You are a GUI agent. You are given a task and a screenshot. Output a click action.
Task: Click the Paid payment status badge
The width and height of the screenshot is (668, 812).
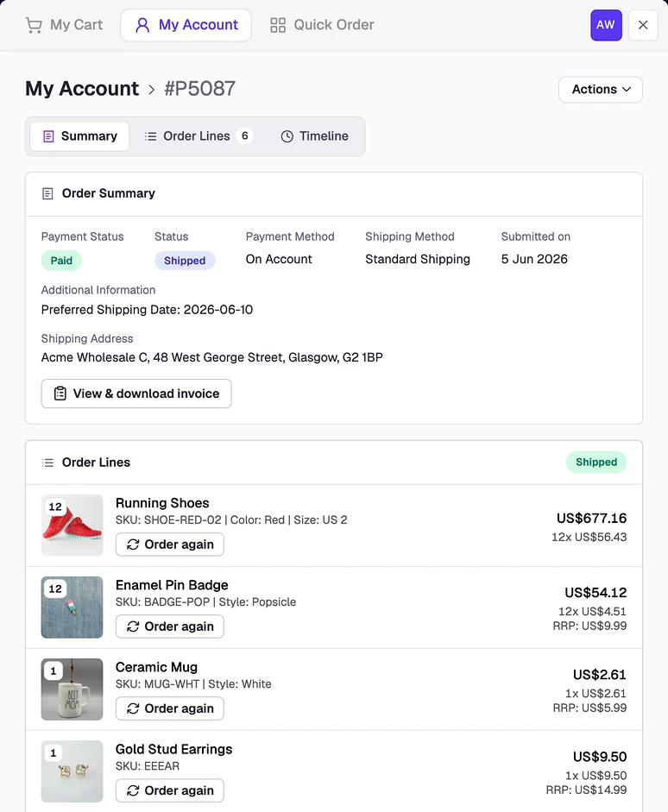click(x=61, y=261)
